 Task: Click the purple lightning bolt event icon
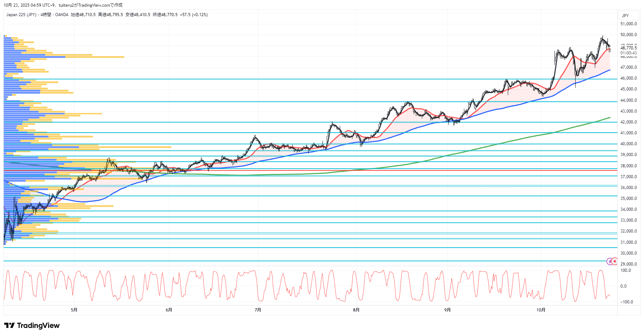tap(610, 261)
